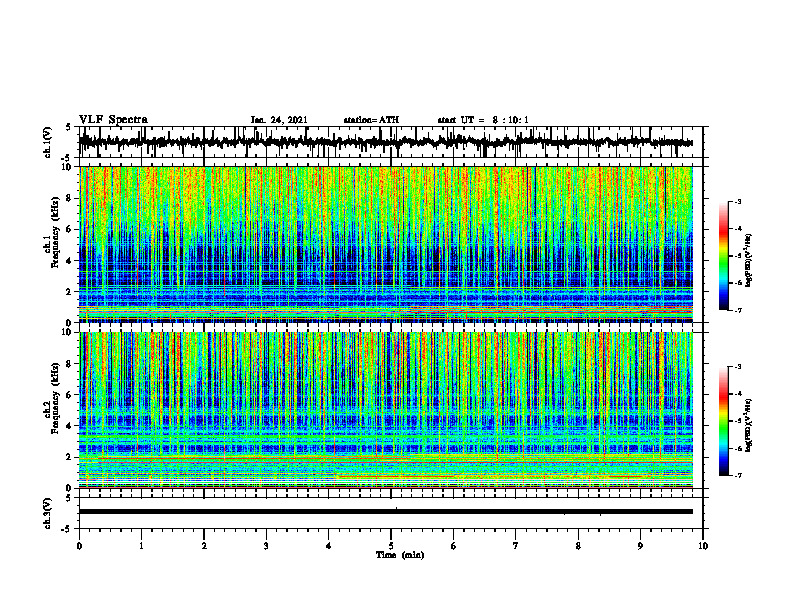Click time axis tick label "6"
Image resolution: width=792 pixels, height=612 pixels.
click(454, 546)
